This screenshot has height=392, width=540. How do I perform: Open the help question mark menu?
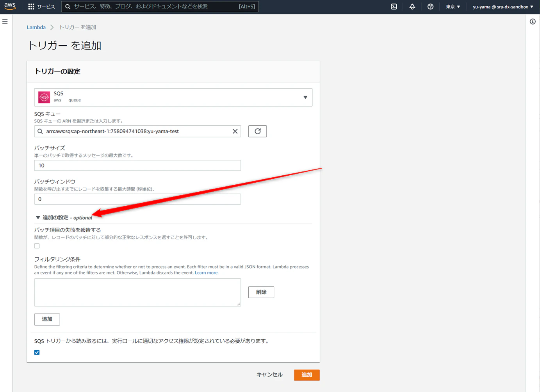click(430, 7)
